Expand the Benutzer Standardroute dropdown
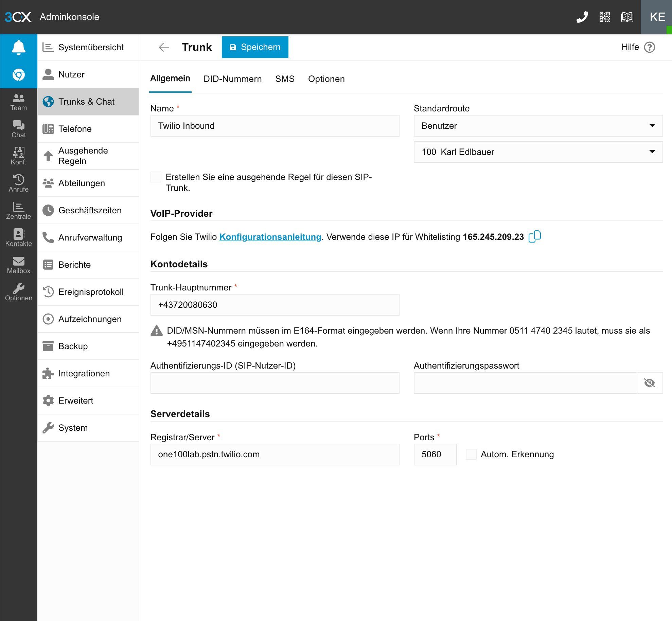This screenshot has height=621, width=672. [x=538, y=126]
